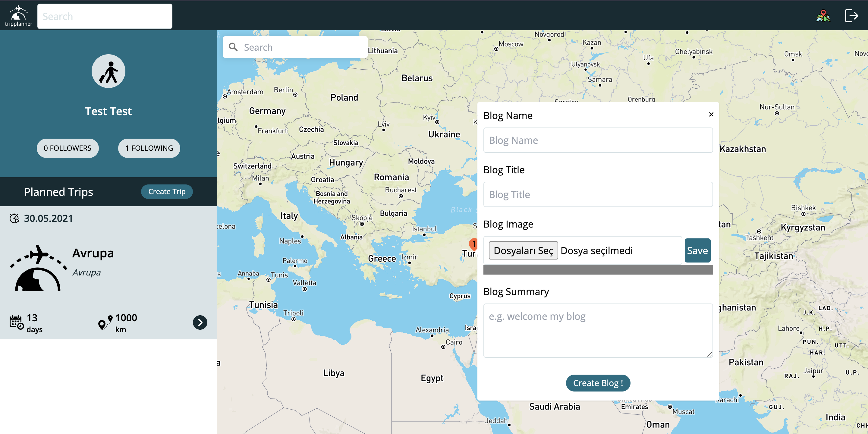Click the Blog Summary text area
This screenshot has width=868, height=434.
tap(598, 330)
